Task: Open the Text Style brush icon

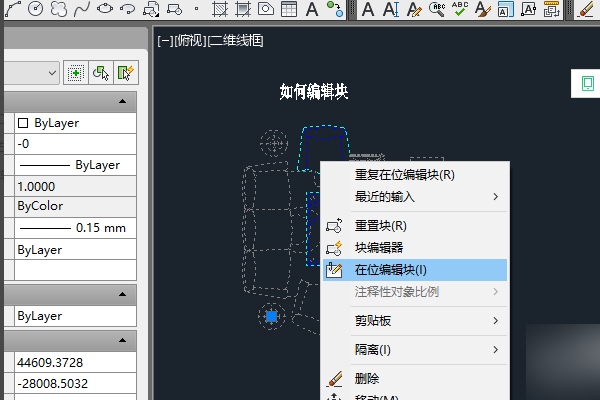Action: [x=483, y=9]
